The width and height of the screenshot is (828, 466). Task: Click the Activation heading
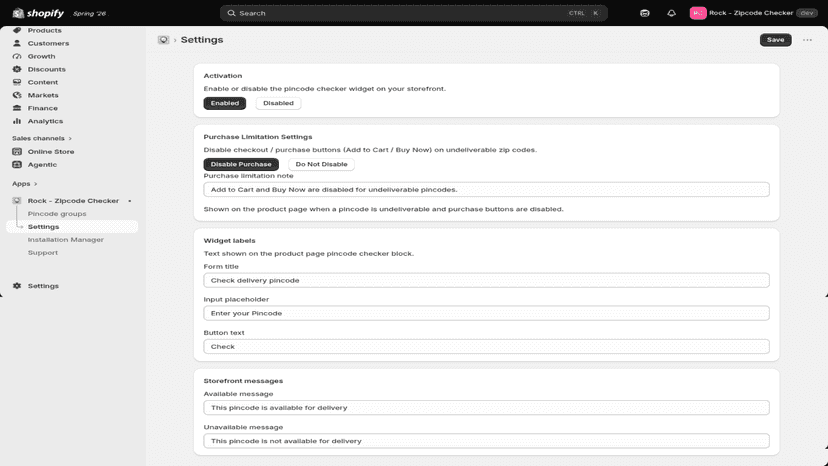(223, 76)
